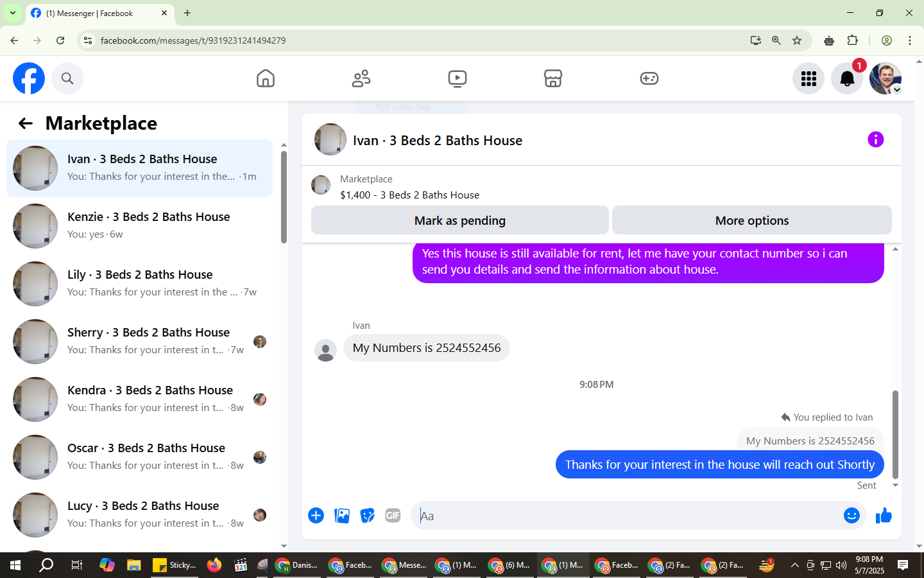Bookmark this page with the star icon

point(797,40)
